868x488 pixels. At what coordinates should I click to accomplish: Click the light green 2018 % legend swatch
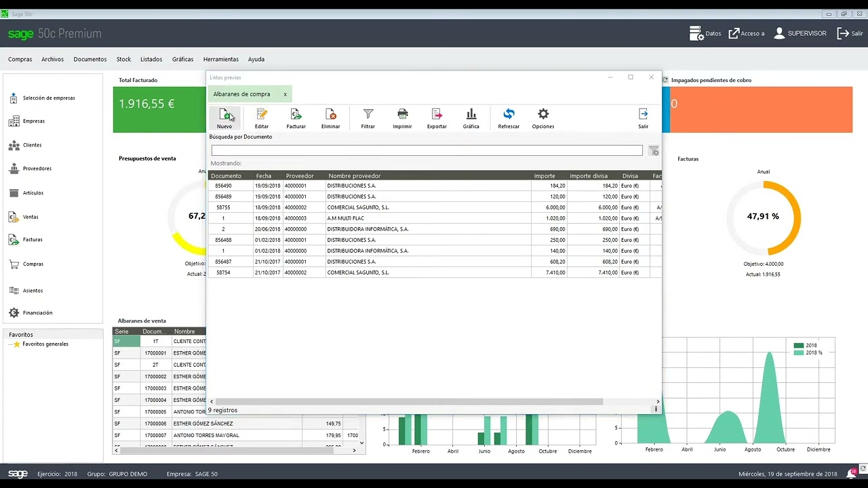click(x=799, y=352)
